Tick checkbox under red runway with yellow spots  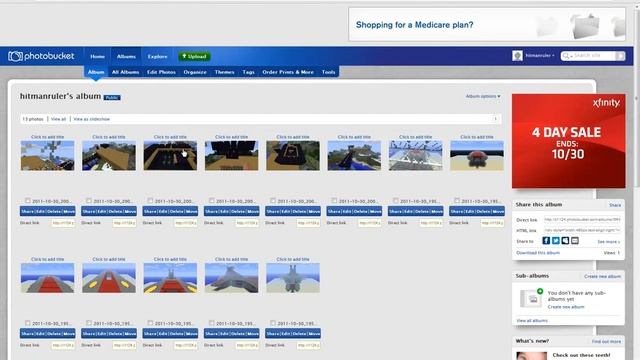pyautogui.click(x=89, y=323)
